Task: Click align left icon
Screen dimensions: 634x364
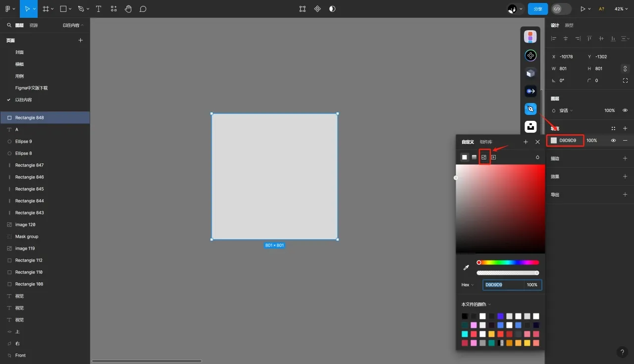Action: point(554,38)
